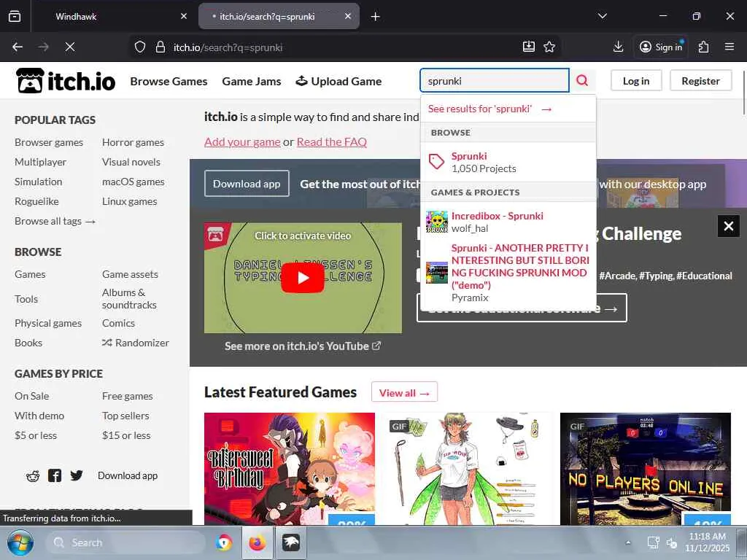The width and height of the screenshot is (747, 560).
Task: Select the itch.io search tab
Action: [279, 17]
